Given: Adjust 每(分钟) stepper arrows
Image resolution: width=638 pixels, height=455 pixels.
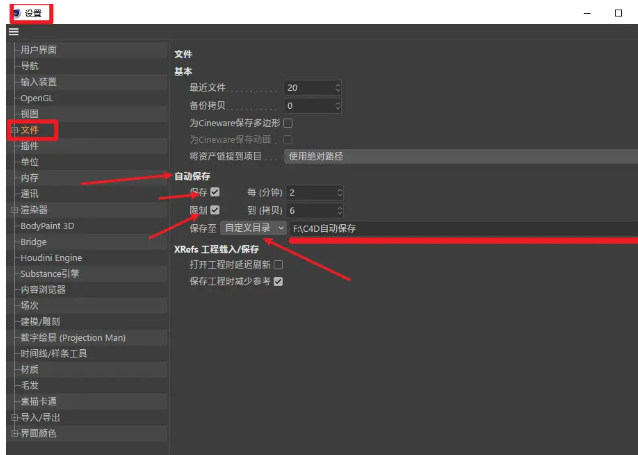Looking at the screenshot, I should click(340, 192).
